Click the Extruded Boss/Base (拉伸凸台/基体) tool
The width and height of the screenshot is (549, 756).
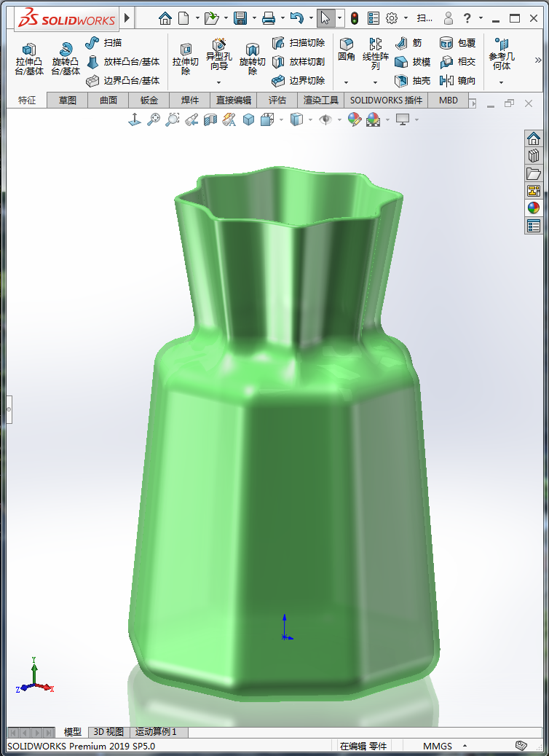pyautogui.click(x=29, y=59)
